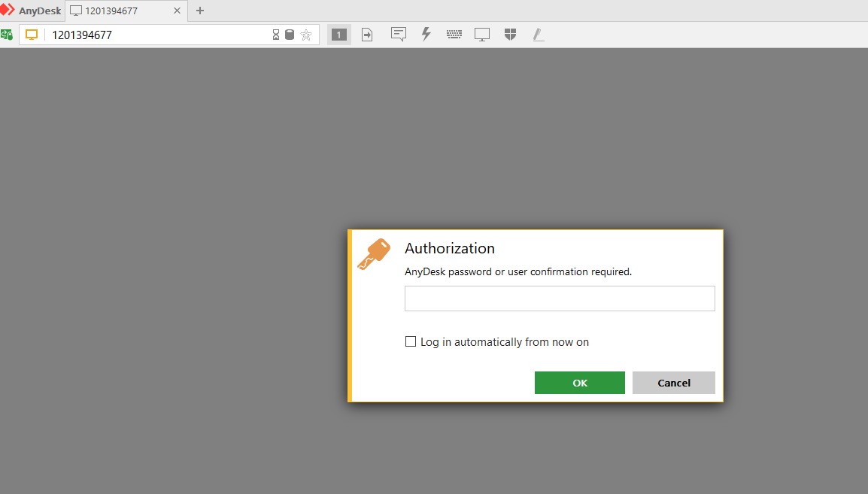Click the hourglass icon in address bar
The image size is (868, 494).
click(276, 35)
